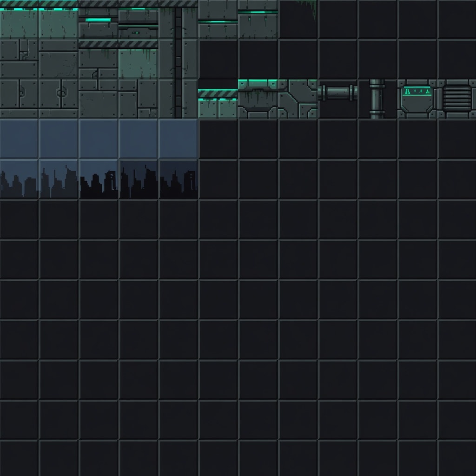The height and width of the screenshot is (476, 476).
Task: Select the tile with vertical black ladder rail in top row
Action: point(178,19)
